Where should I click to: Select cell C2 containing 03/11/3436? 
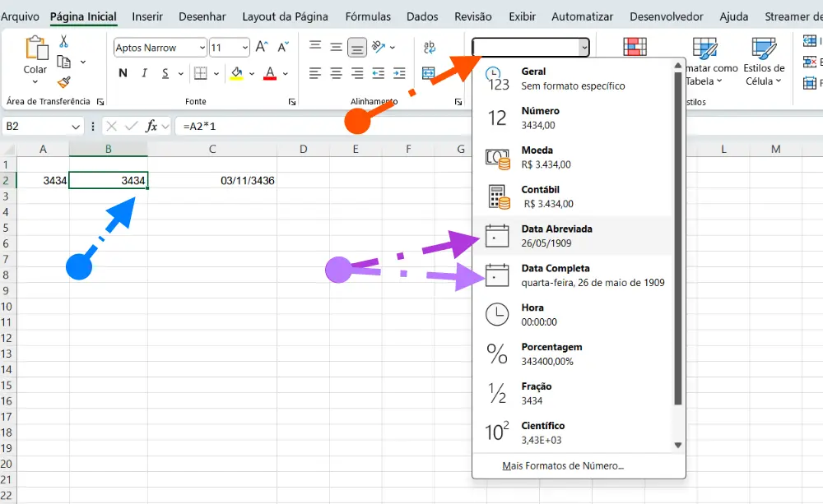212,180
